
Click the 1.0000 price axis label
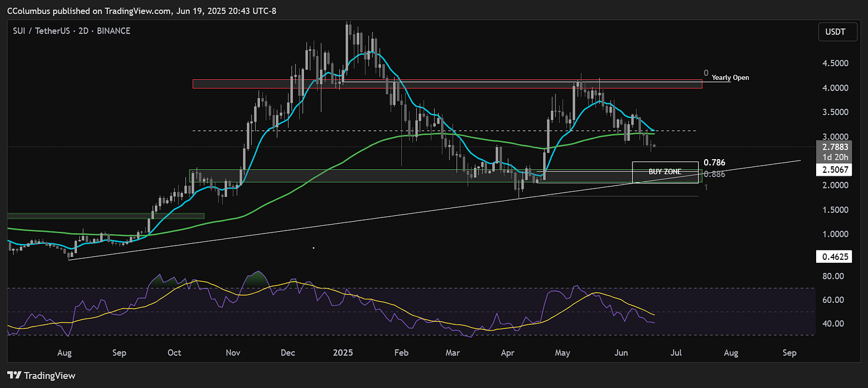pyautogui.click(x=835, y=234)
